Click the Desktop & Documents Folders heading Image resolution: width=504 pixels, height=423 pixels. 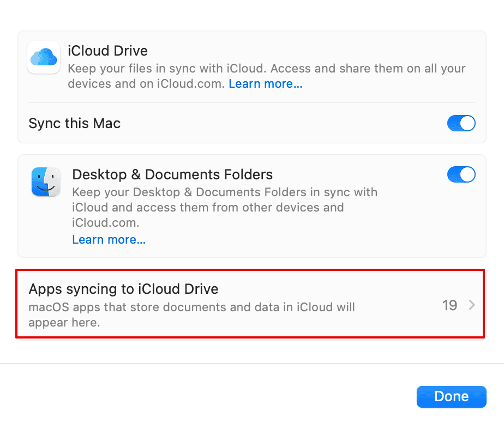pyautogui.click(x=172, y=174)
